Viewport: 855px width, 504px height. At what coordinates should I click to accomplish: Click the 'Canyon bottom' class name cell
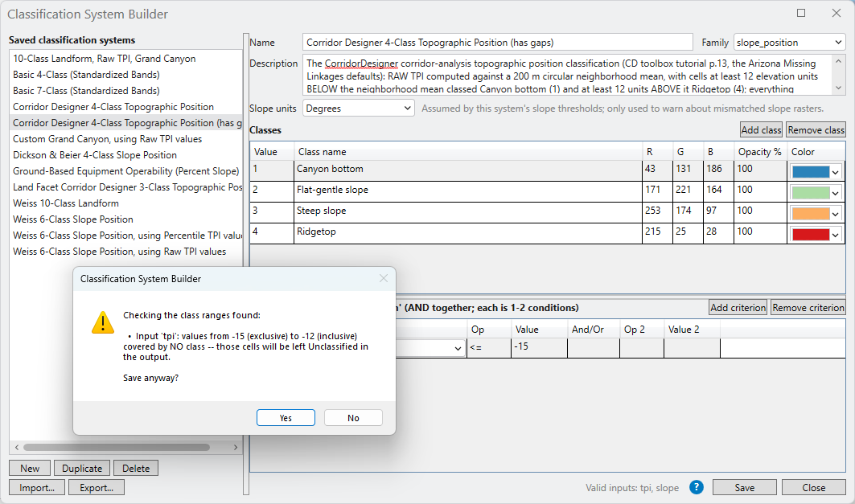click(468, 170)
